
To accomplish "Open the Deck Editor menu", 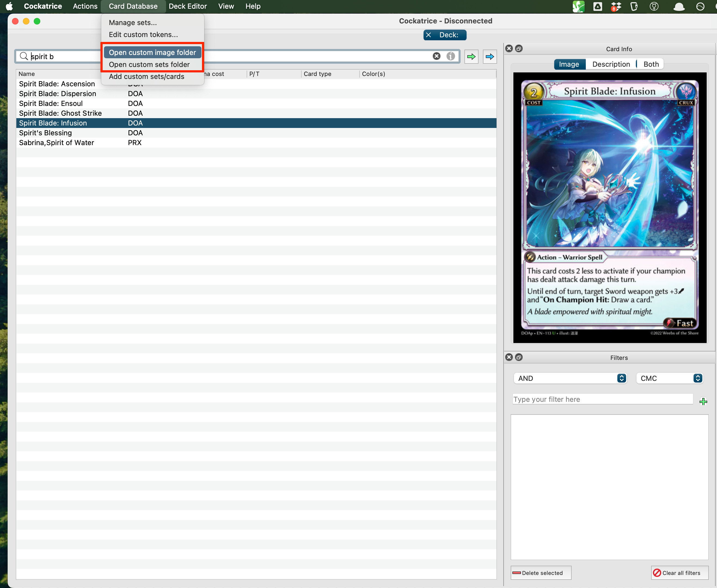I will (x=188, y=7).
